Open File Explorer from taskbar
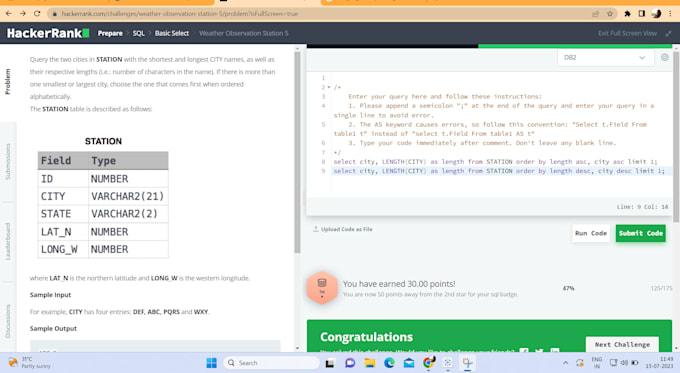 369,363
